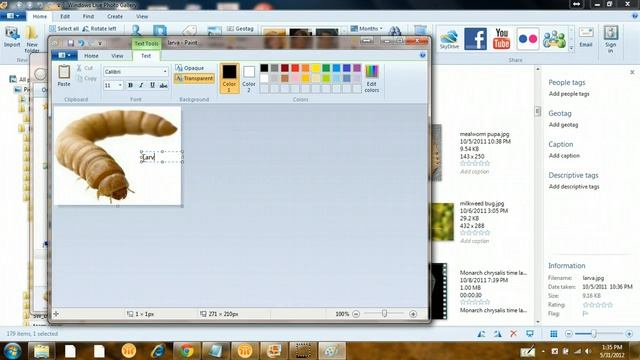The image size is (640, 360).
Task: Click the Chrome icon on the taskbar
Action: coord(187,351)
